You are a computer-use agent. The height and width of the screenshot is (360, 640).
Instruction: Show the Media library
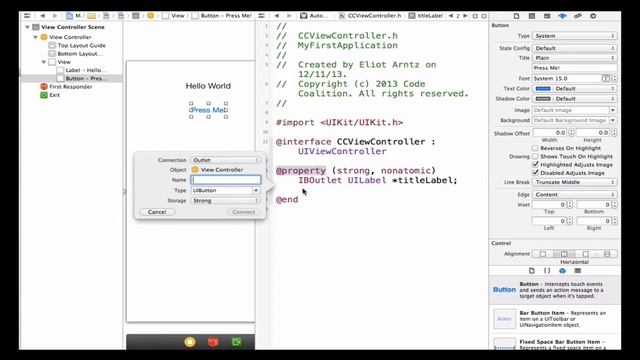pyautogui.click(x=578, y=271)
